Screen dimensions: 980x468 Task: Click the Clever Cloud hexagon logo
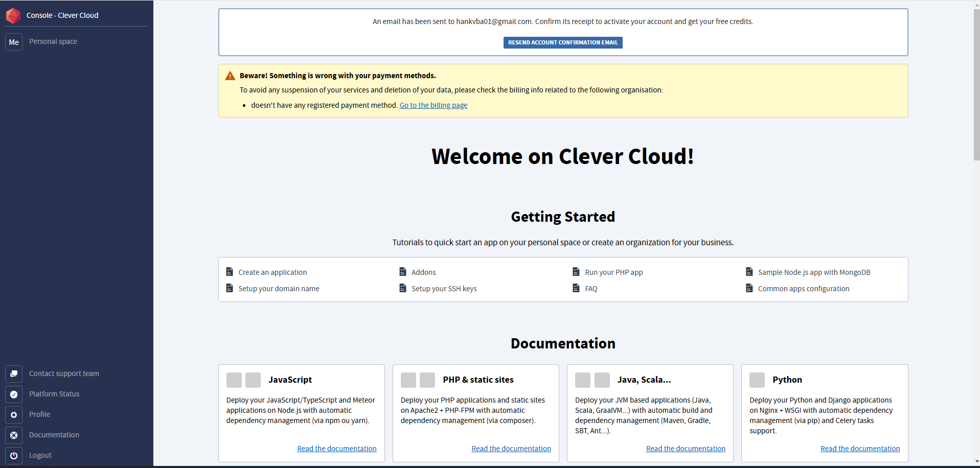click(13, 15)
